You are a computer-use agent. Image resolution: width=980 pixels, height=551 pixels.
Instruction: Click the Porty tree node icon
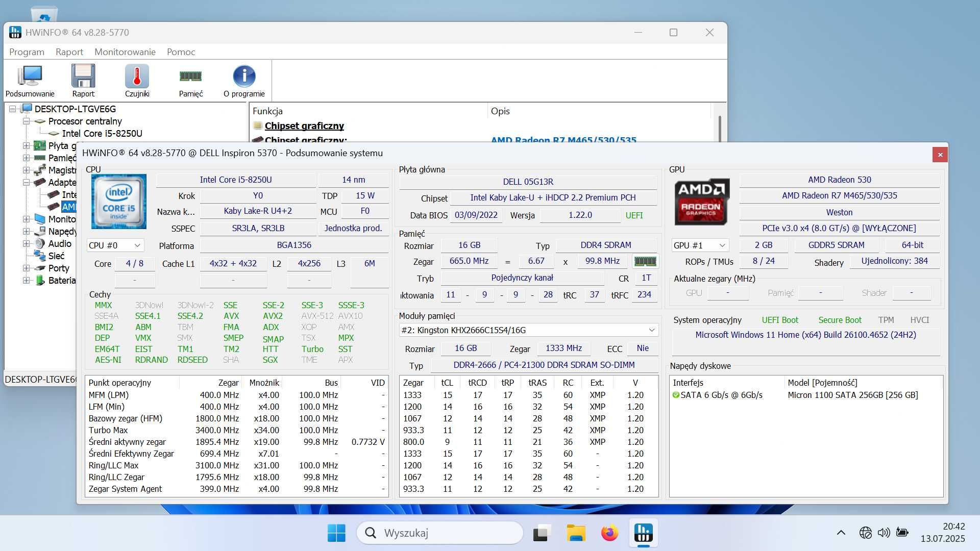[x=39, y=268]
